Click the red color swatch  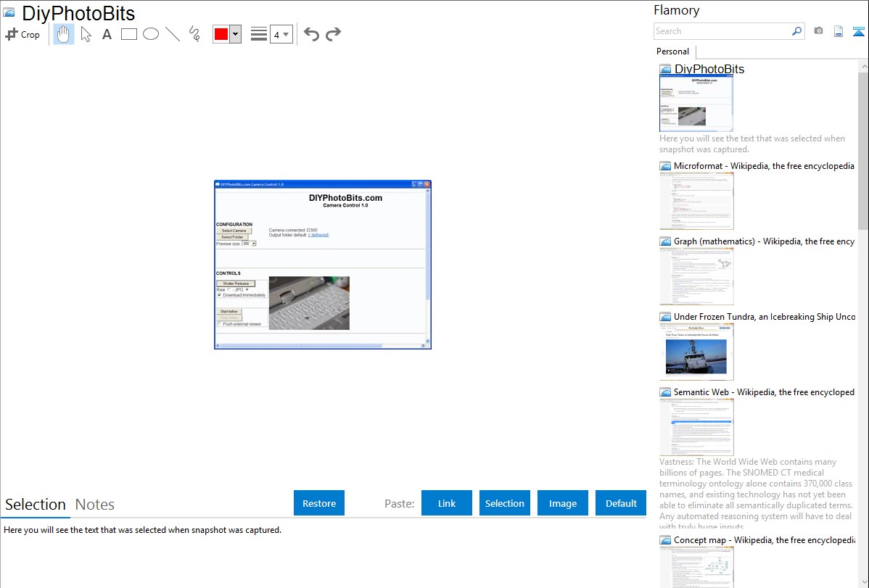tap(221, 34)
